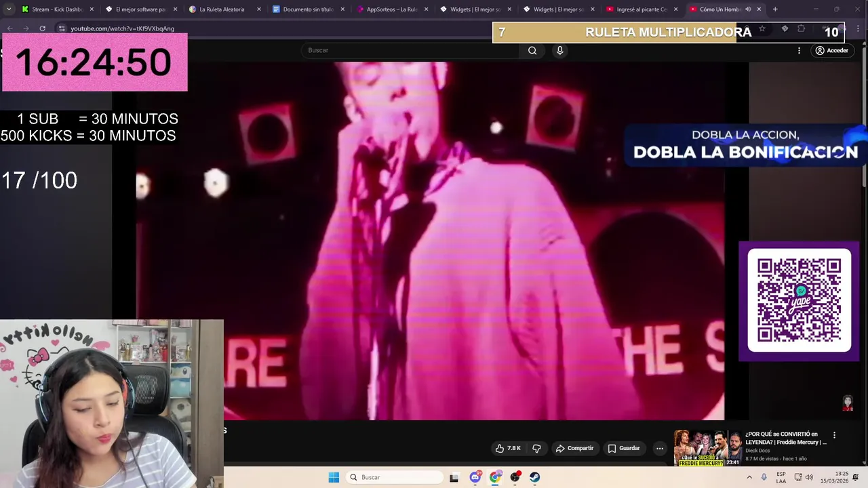Mute the Cómo Un Hombre tab audio icon

pyautogui.click(x=748, y=9)
